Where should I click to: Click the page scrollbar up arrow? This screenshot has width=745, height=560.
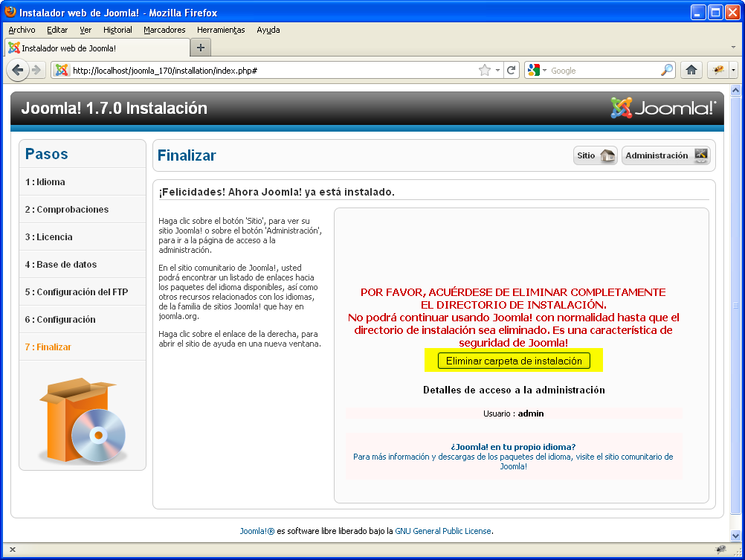(735, 90)
